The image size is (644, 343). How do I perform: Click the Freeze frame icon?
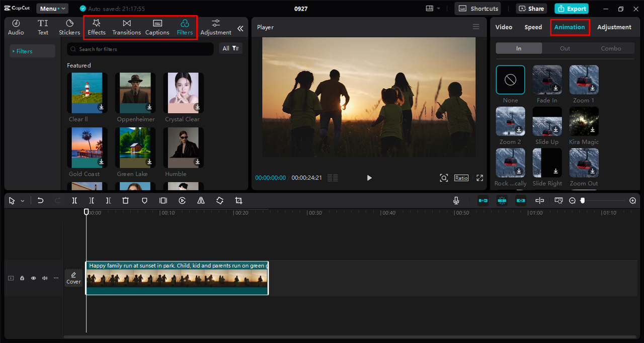tap(163, 200)
